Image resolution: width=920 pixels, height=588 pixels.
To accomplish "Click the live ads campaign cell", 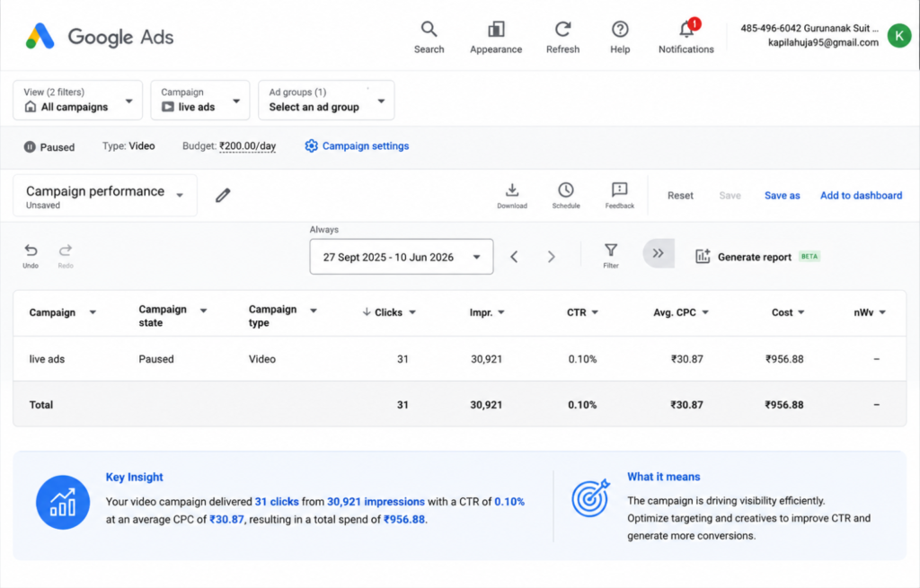I will pos(47,359).
